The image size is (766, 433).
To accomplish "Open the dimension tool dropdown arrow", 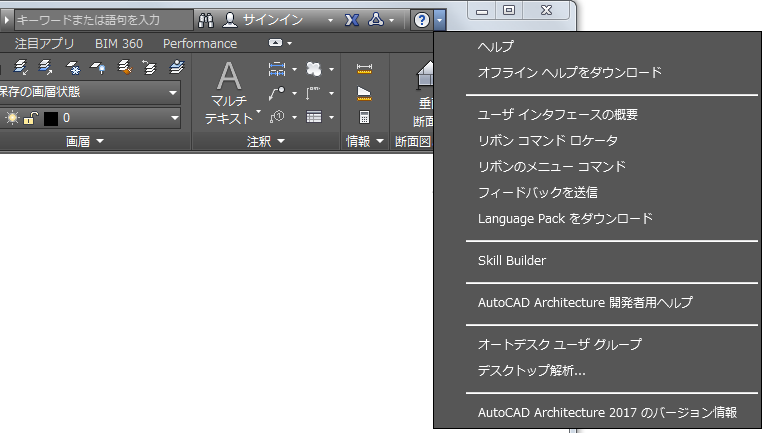I will tap(294, 69).
